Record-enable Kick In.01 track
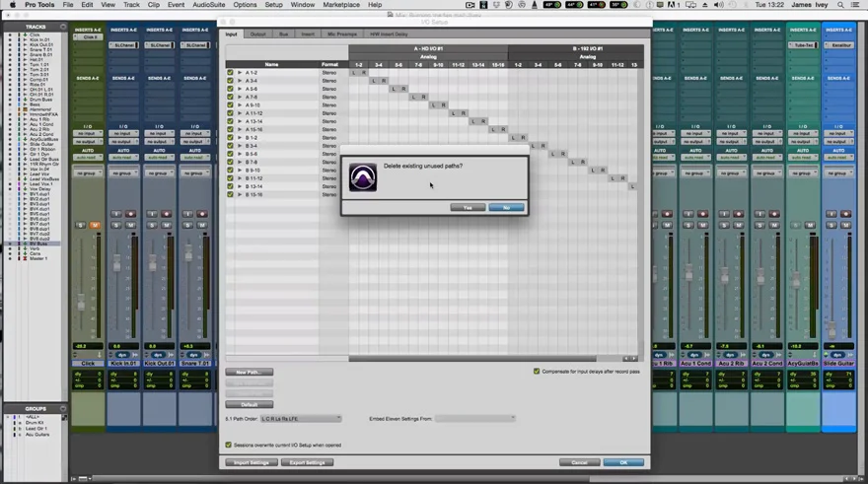This screenshot has height=484, width=868. [x=130, y=214]
